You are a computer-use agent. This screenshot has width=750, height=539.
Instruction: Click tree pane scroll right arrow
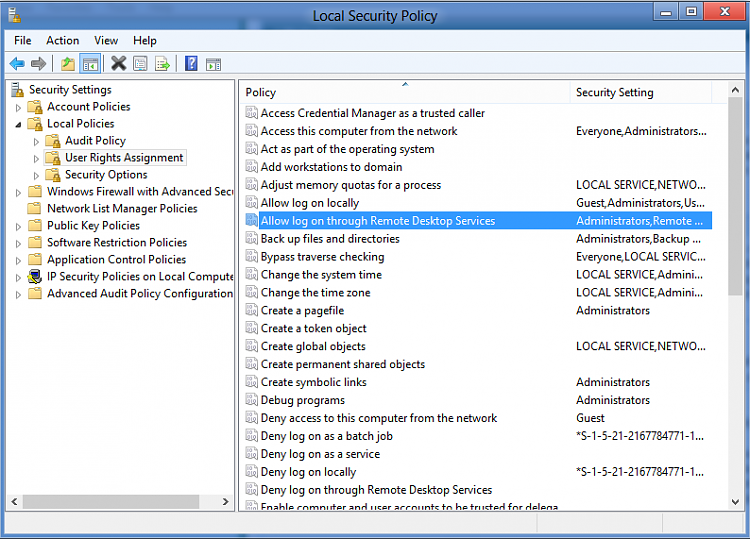click(x=225, y=502)
